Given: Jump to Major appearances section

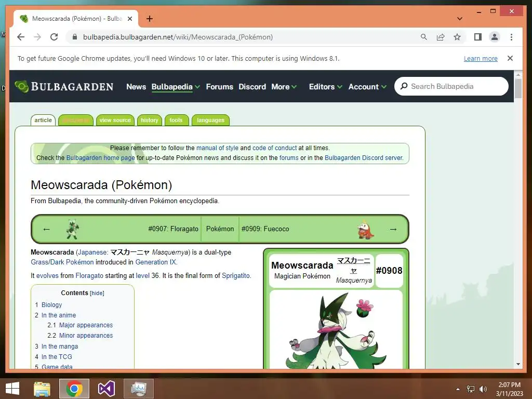Looking at the screenshot, I should 86,325.
